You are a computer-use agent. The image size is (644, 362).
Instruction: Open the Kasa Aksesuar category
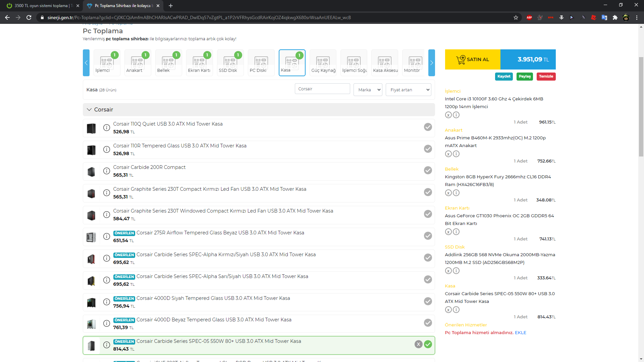tap(385, 63)
